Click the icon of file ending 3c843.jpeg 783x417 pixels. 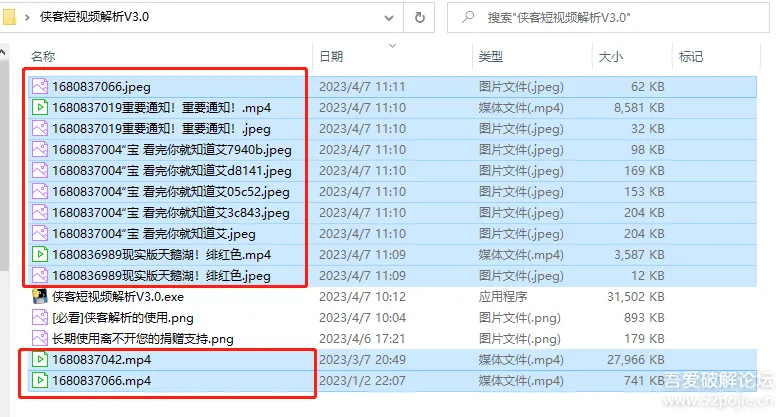(40, 212)
